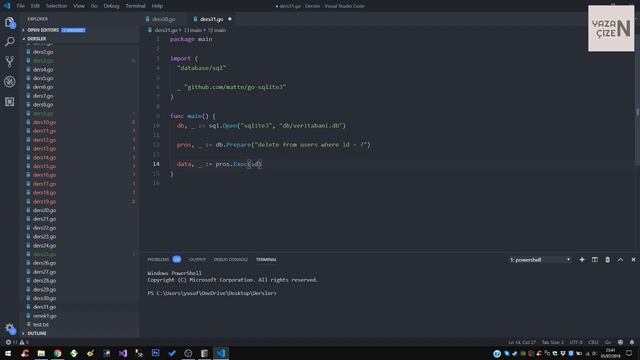Open the Explorer view in activity bar
Image resolution: width=640 pixels, height=360 pixels.
tap(9, 22)
